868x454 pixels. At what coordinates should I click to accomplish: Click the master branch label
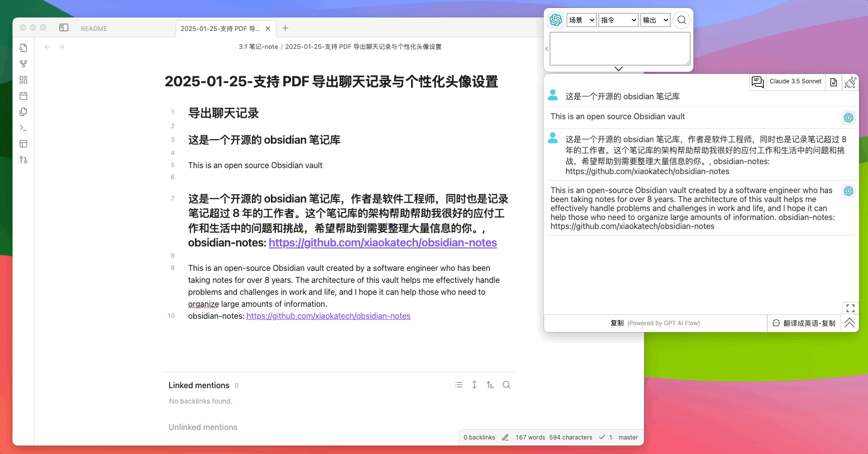[x=628, y=438]
